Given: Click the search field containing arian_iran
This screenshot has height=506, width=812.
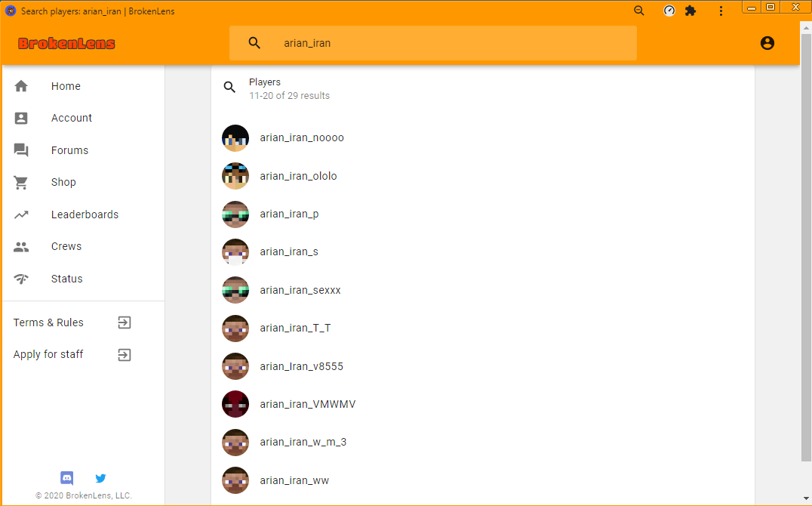Looking at the screenshot, I should click(x=433, y=43).
